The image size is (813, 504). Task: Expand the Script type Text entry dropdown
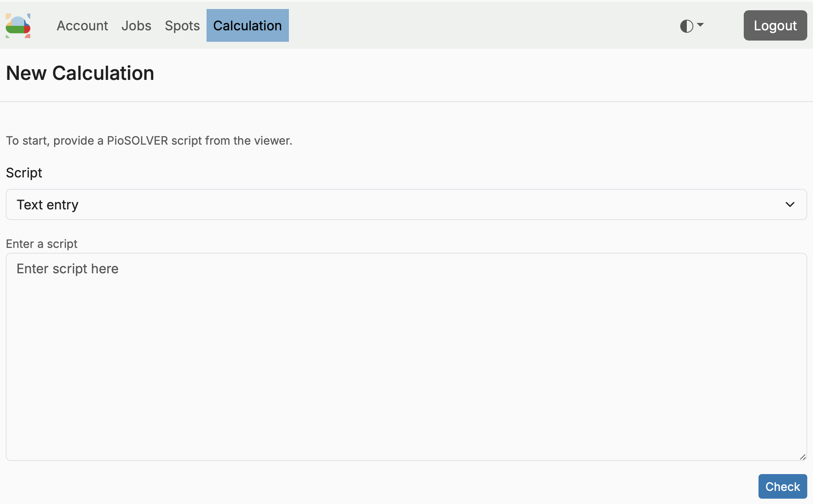tap(406, 204)
